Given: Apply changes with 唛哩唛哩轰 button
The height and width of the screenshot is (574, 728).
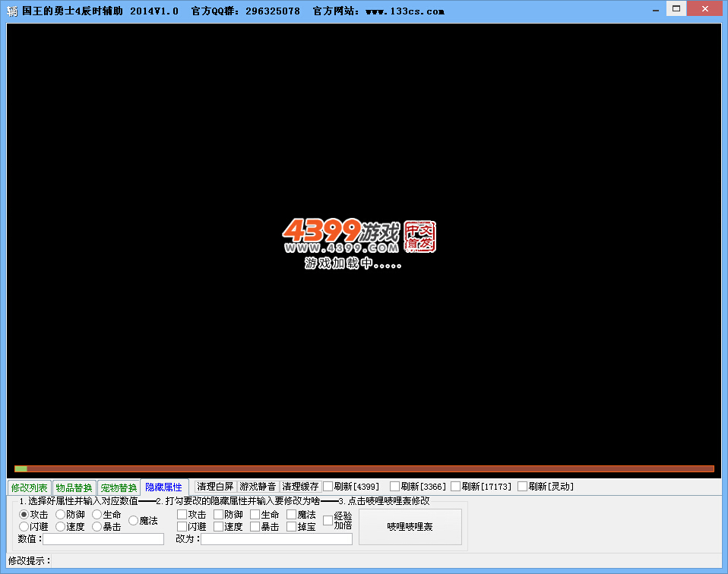Looking at the screenshot, I should [410, 527].
